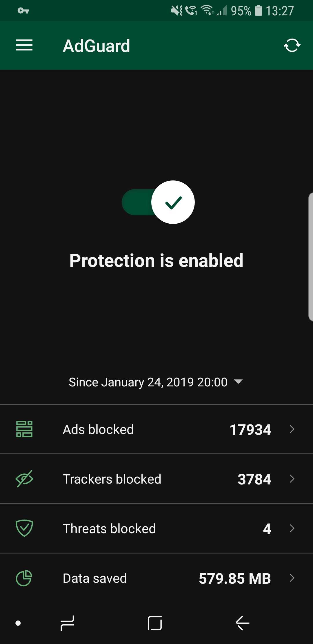Select the Ads blocked 17934 count
This screenshot has width=313, height=644.
click(x=250, y=430)
